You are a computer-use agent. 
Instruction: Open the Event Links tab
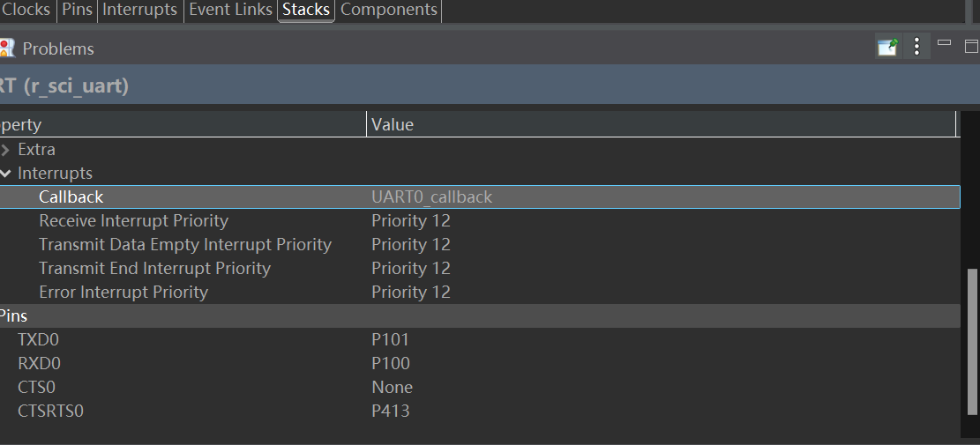(230, 10)
